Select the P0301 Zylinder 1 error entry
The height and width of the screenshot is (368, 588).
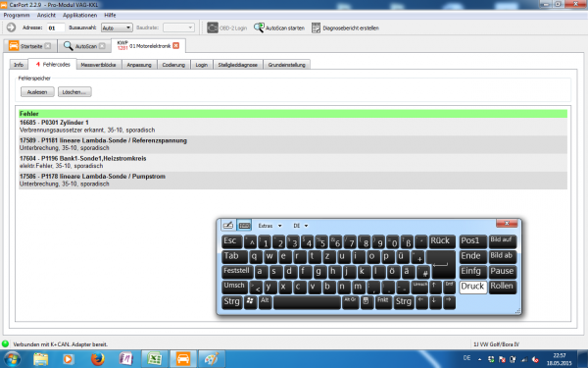pyautogui.click(x=293, y=127)
